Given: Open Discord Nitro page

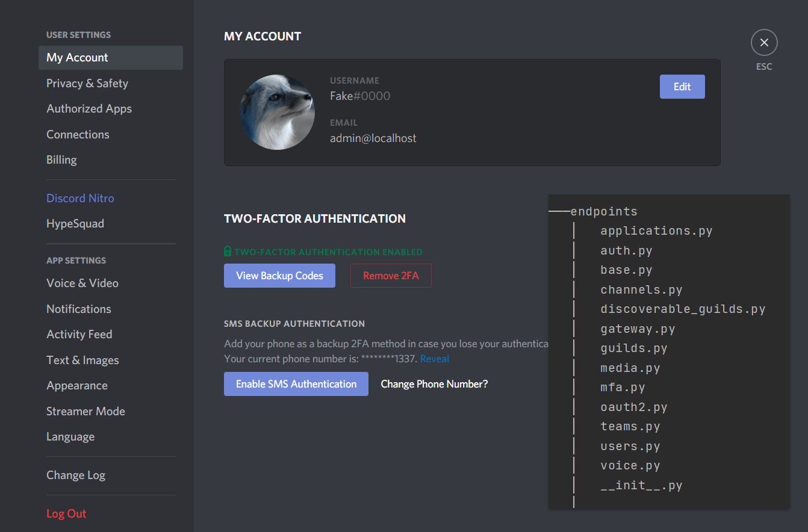Looking at the screenshot, I should point(80,198).
